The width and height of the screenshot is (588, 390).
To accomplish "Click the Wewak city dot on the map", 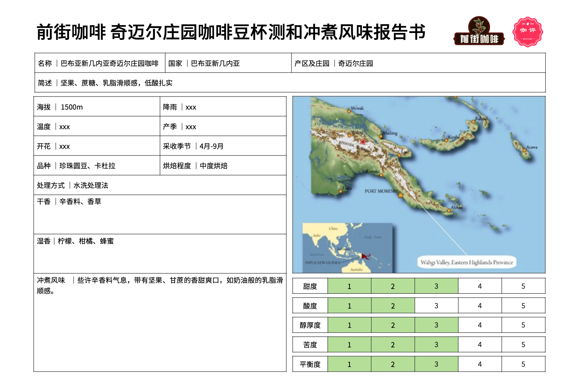I will coord(349,112).
